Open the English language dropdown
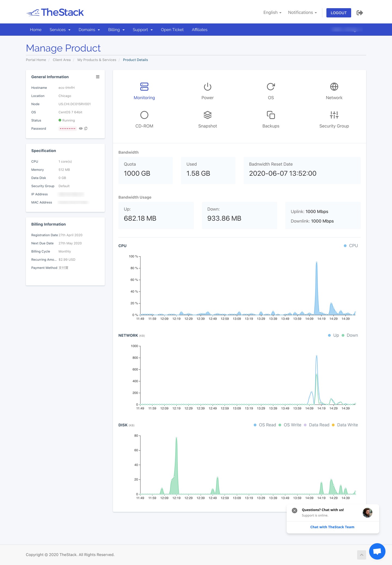This screenshot has height=565, width=392. pos(272,13)
